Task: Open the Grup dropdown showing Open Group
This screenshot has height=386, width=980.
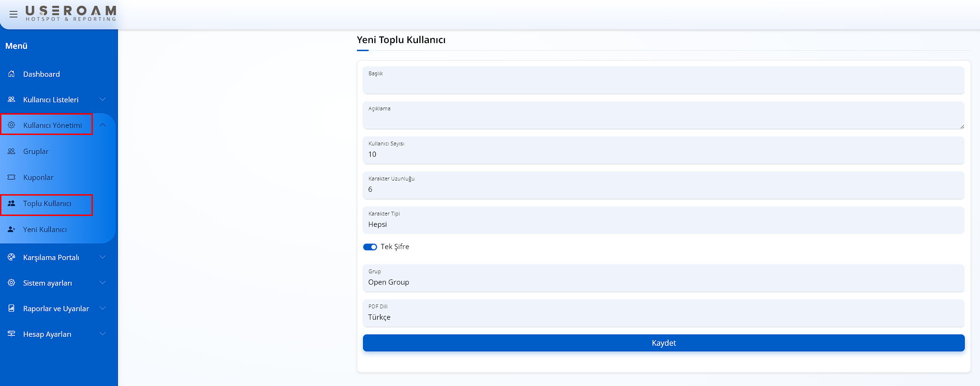Action: coord(663,278)
